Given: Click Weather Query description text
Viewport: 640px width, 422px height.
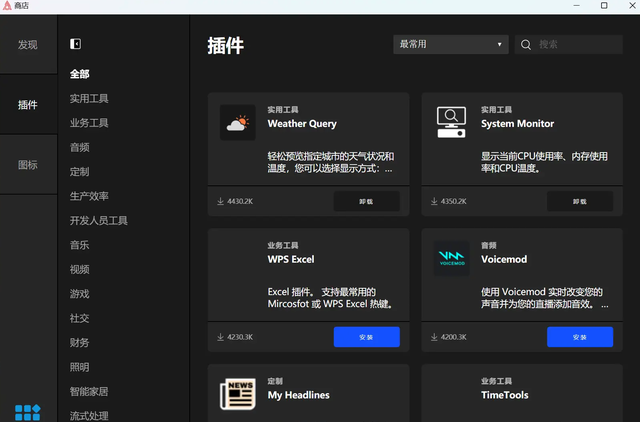Looking at the screenshot, I should (331, 162).
